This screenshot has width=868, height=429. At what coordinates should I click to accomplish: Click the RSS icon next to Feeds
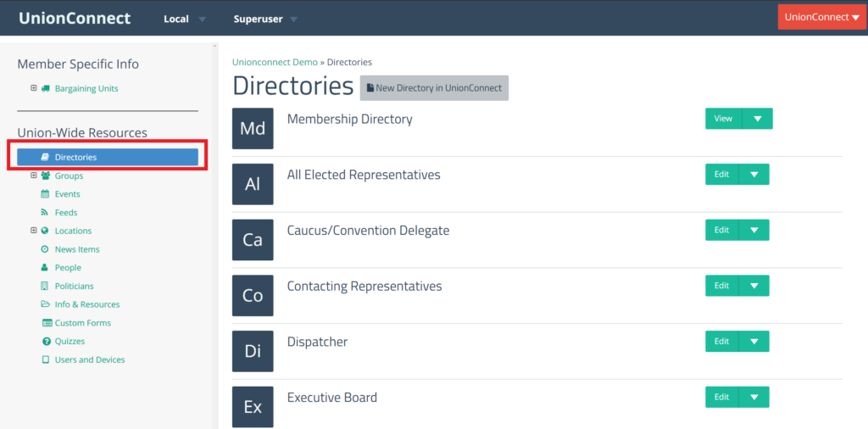point(46,213)
